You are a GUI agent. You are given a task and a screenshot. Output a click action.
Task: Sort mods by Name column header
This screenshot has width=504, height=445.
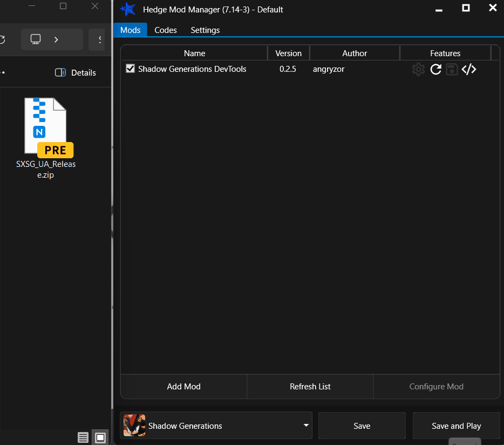[194, 53]
